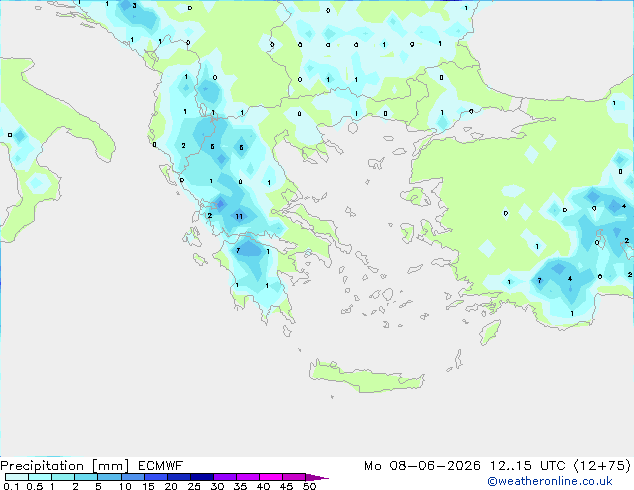Viewport: 634px width, 490px height.
Task: Click the 2–5 mm legend color segment
Action: (x=86, y=477)
